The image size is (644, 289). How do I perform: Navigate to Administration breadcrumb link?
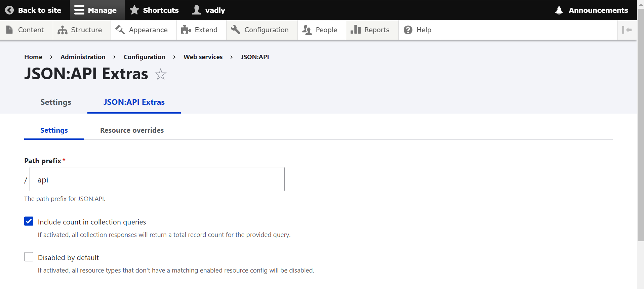pos(83,57)
